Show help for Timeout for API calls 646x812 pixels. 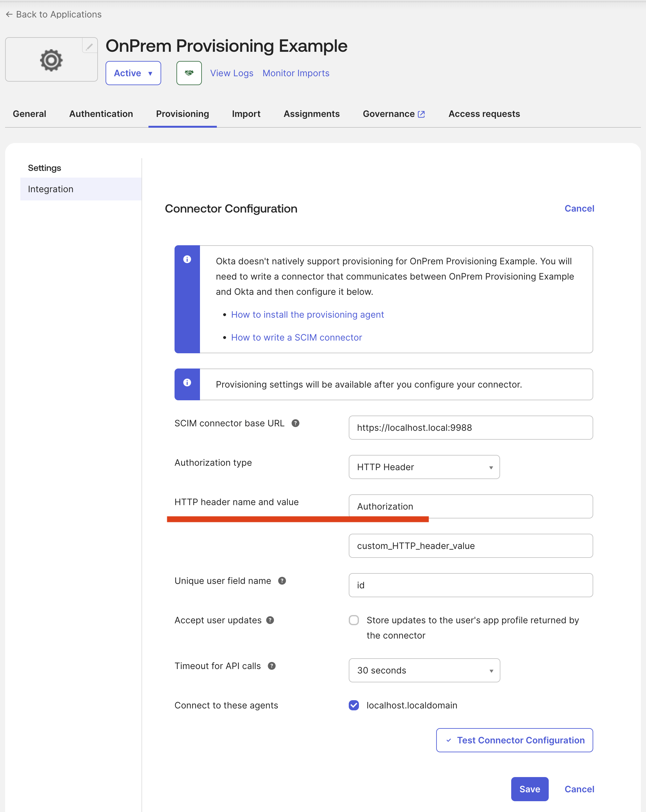point(272,666)
